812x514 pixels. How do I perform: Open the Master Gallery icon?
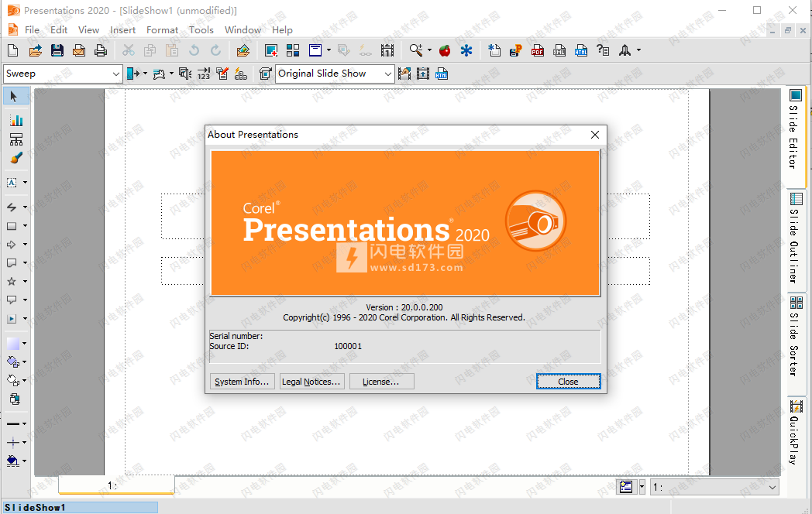(x=293, y=50)
